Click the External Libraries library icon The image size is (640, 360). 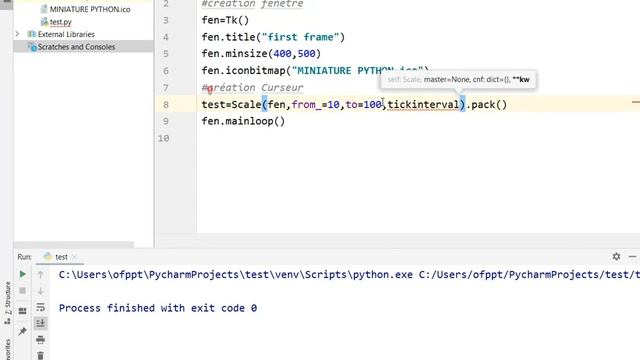(x=32, y=34)
